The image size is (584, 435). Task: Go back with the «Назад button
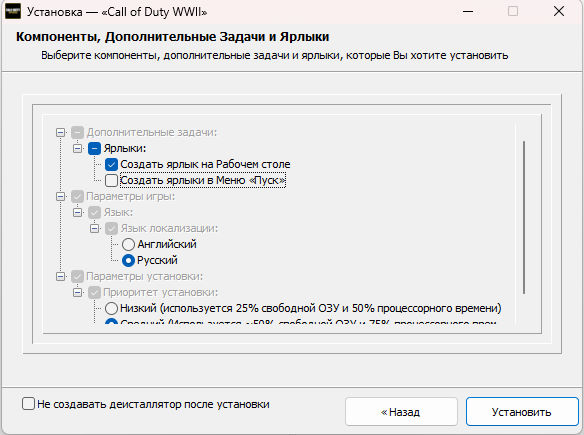[x=401, y=412]
